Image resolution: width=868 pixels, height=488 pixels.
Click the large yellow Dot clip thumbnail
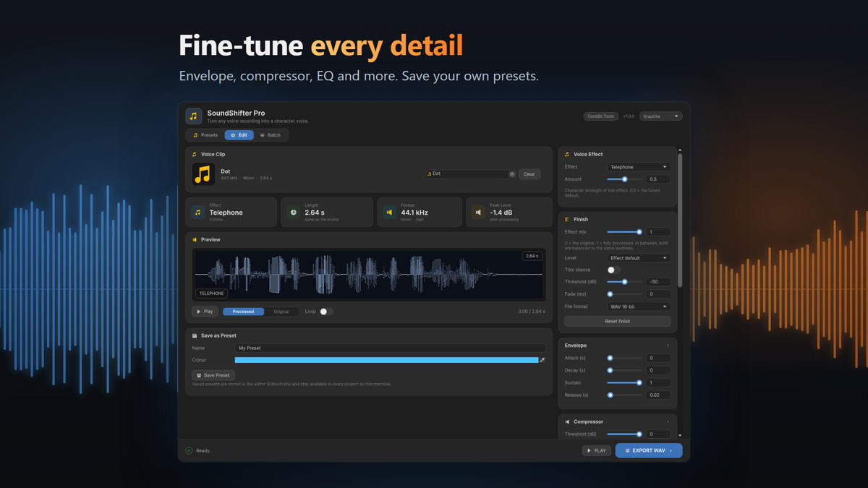coord(203,174)
